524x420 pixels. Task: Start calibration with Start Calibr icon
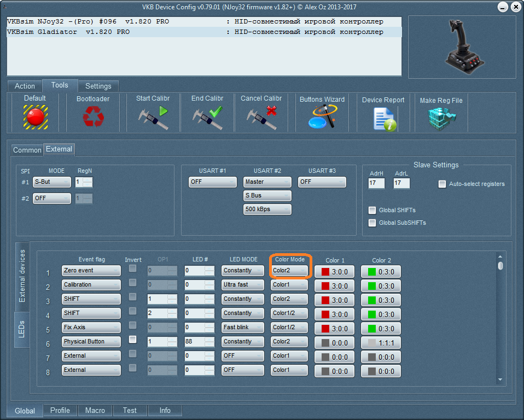click(153, 116)
